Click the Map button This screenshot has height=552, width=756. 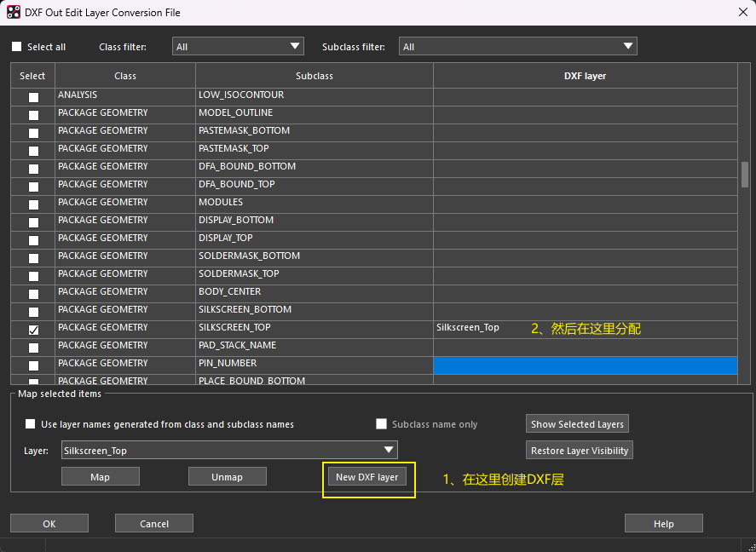click(100, 477)
